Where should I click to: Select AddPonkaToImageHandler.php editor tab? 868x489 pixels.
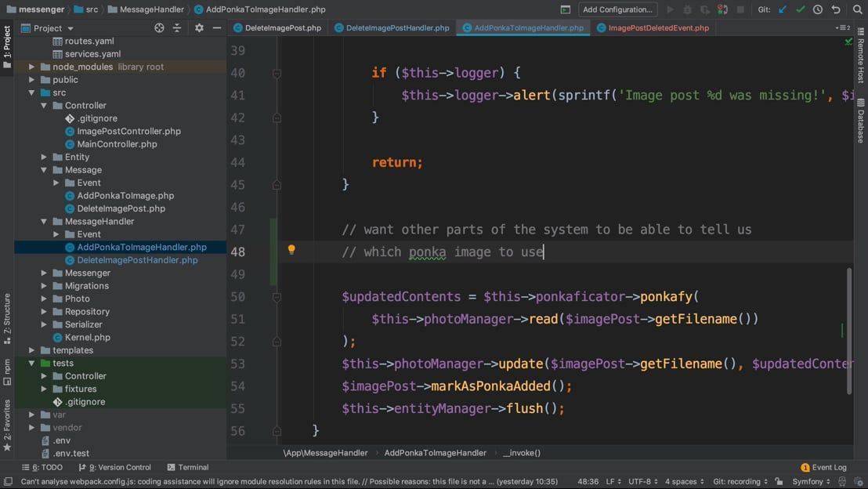click(523, 27)
